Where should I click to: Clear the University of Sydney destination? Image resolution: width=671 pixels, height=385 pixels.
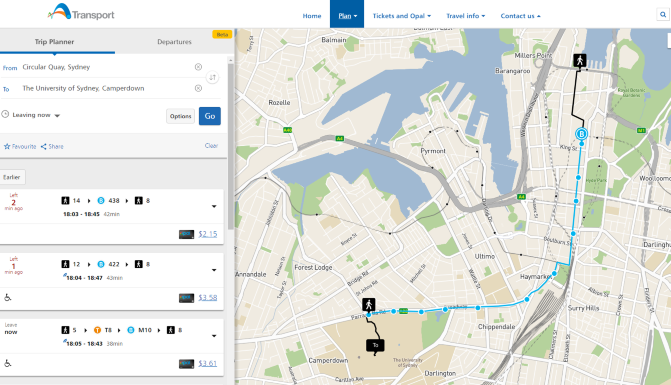[198, 88]
